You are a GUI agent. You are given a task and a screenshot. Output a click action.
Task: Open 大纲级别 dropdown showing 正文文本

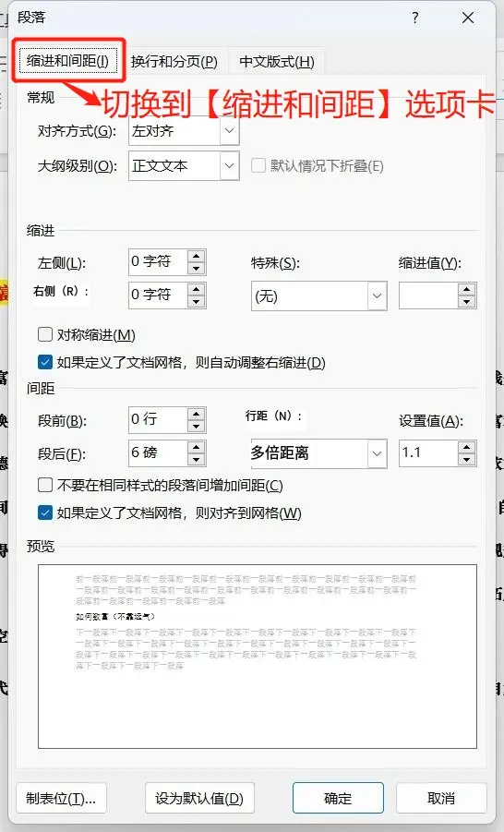pyautogui.click(x=184, y=165)
